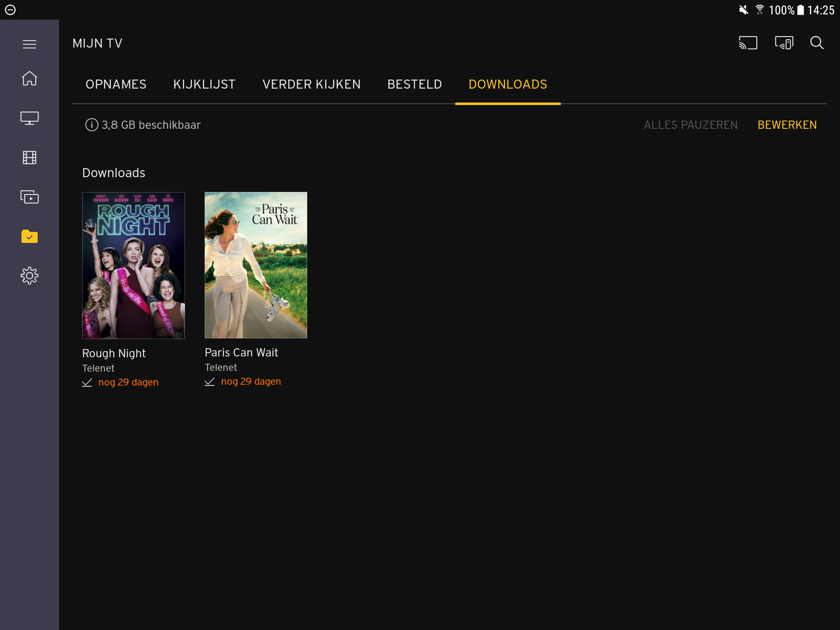Tap the Chromecast cast icon
This screenshot has width=840, height=630.
pos(748,43)
